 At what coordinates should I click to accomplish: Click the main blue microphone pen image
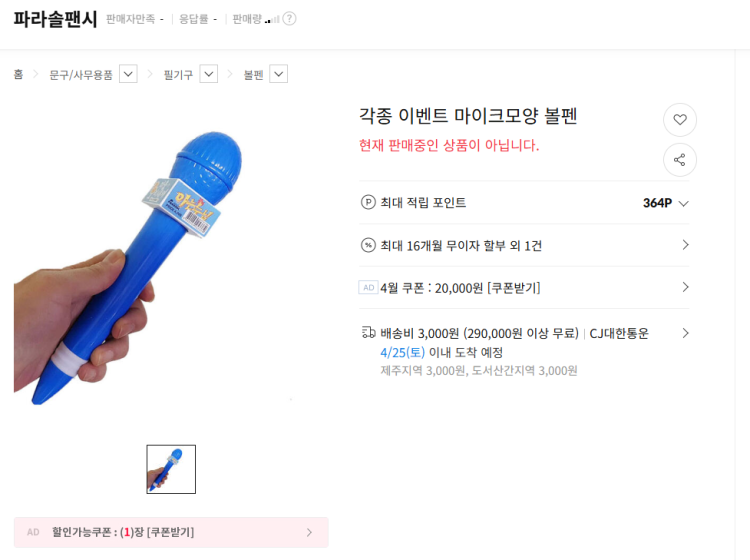pyautogui.click(x=129, y=268)
